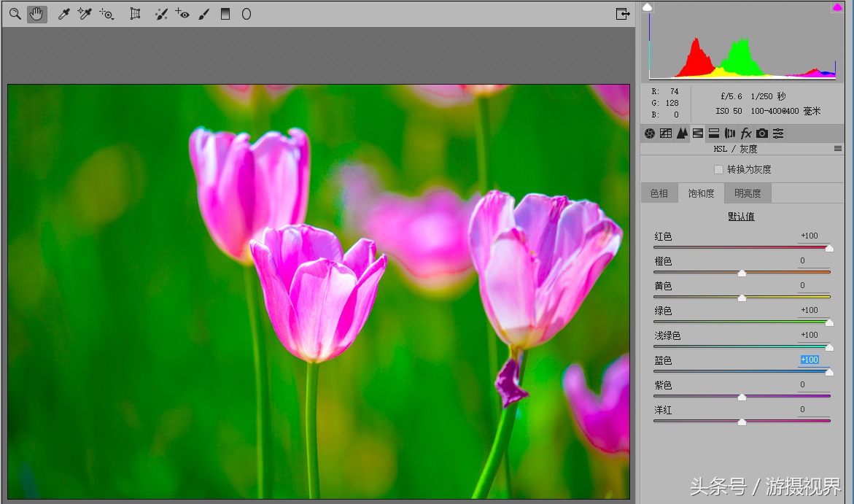Image resolution: width=854 pixels, height=504 pixels.
Task: Click the 默认值 link to reset sliders
Action: 741,217
